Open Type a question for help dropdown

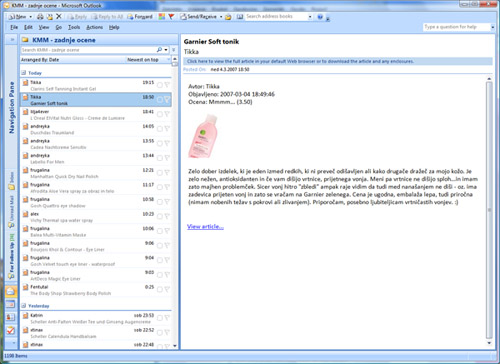tap(493, 27)
